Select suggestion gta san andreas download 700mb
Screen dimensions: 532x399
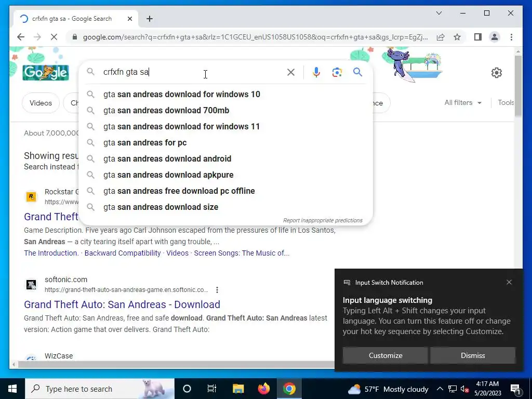(x=225, y=110)
